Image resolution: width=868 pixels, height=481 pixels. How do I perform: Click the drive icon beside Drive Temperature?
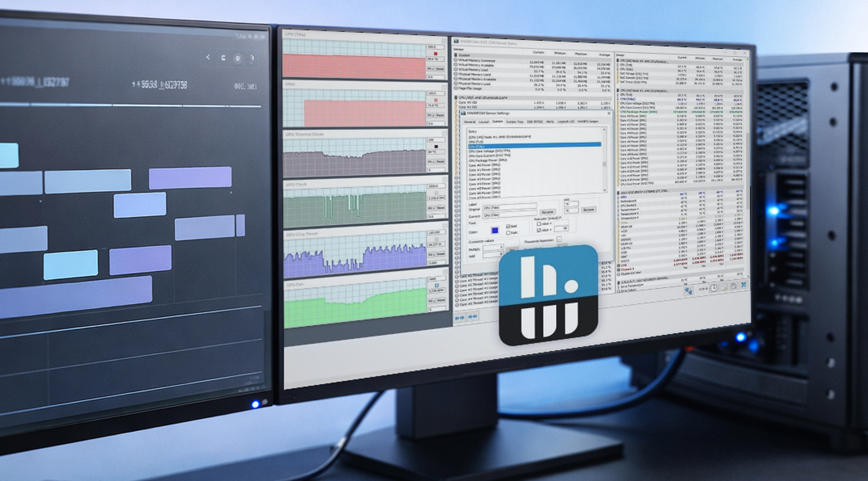[619, 285]
